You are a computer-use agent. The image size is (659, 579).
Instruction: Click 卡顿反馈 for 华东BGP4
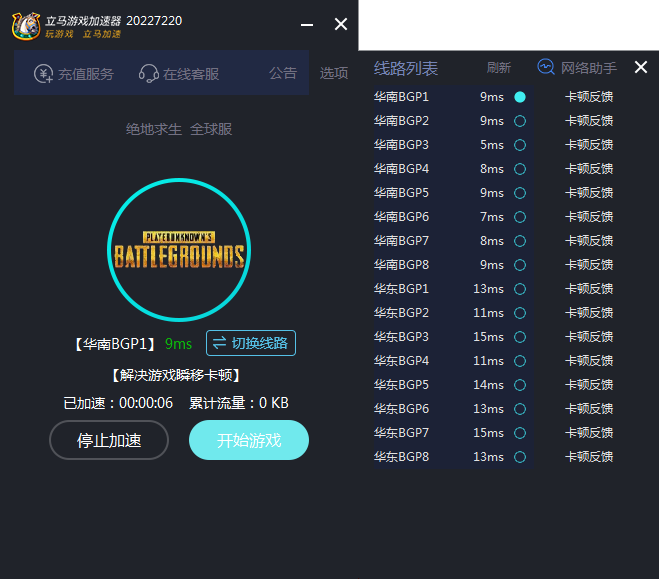point(589,361)
